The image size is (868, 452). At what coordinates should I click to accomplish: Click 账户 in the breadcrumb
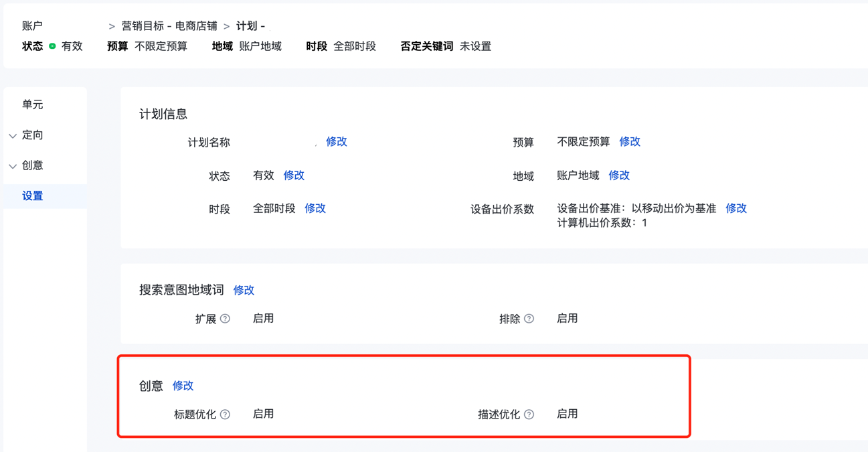[32, 25]
